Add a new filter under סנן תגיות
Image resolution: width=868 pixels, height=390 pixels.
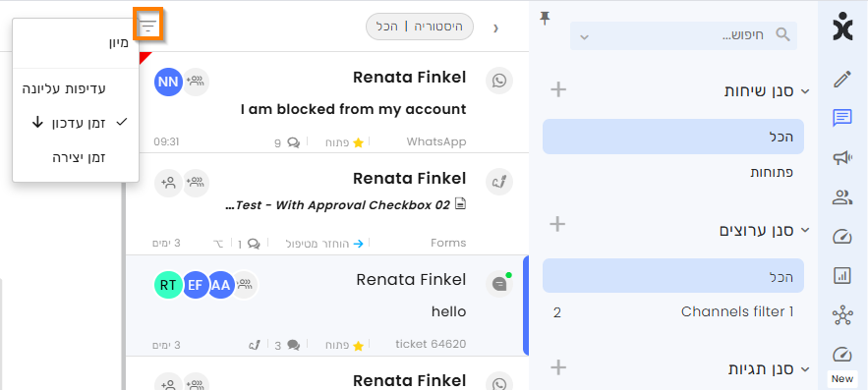tap(558, 366)
